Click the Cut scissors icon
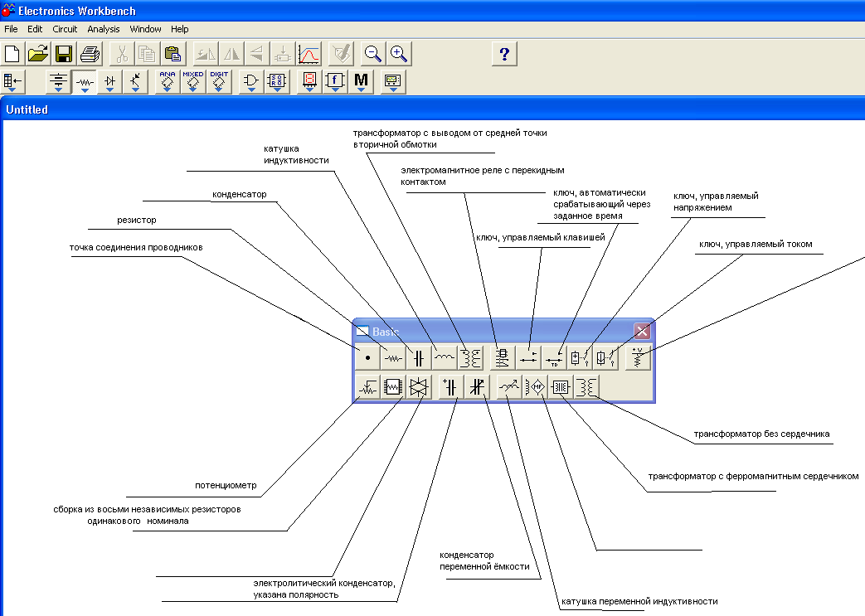Screen dimensions: 865x616 click(121, 54)
